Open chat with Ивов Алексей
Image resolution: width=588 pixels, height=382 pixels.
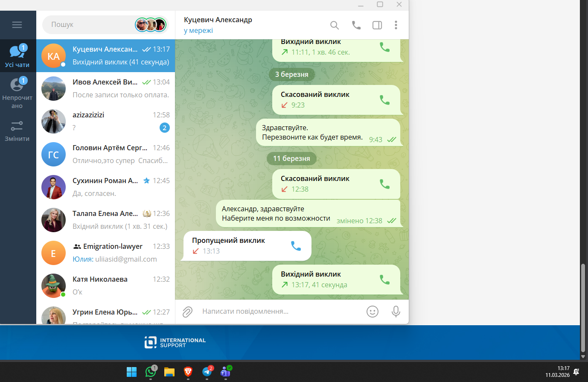coord(105,89)
